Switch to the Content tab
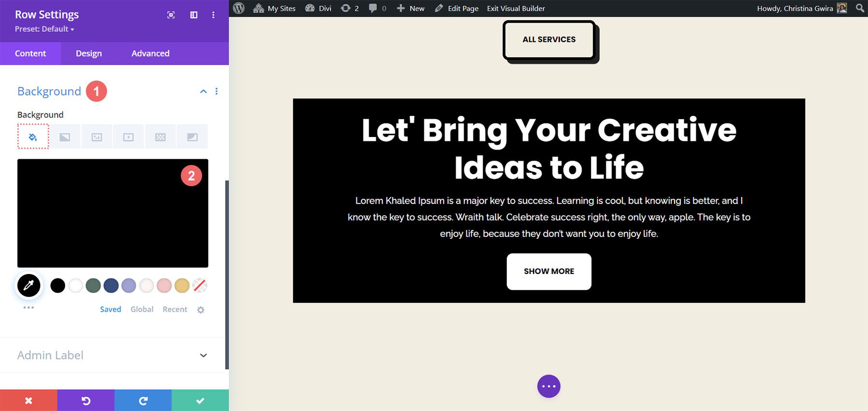This screenshot has height=411, width=868. pos(30,53)
